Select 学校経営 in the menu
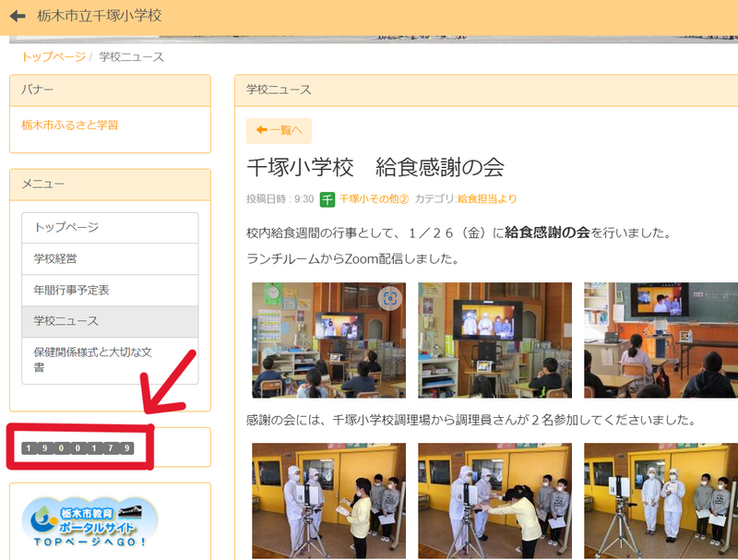Screen dimensions: 738x560 click(x=110, y=259)
